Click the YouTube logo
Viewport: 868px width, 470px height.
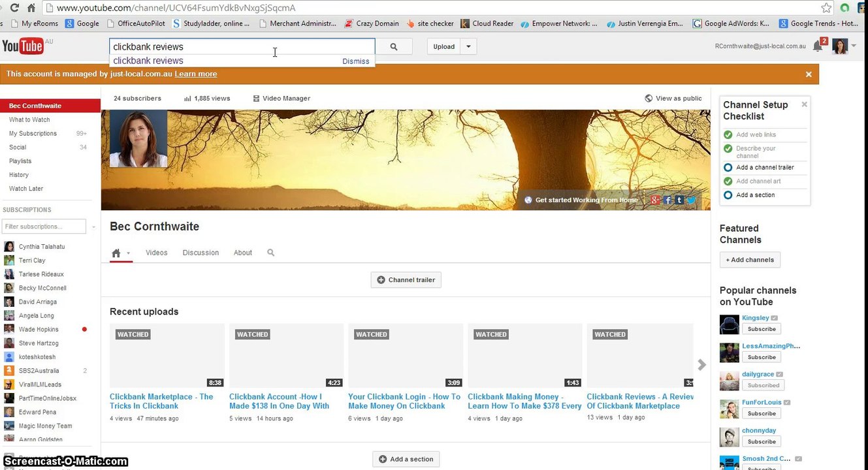pyautogui.click(x=22, y=46)
